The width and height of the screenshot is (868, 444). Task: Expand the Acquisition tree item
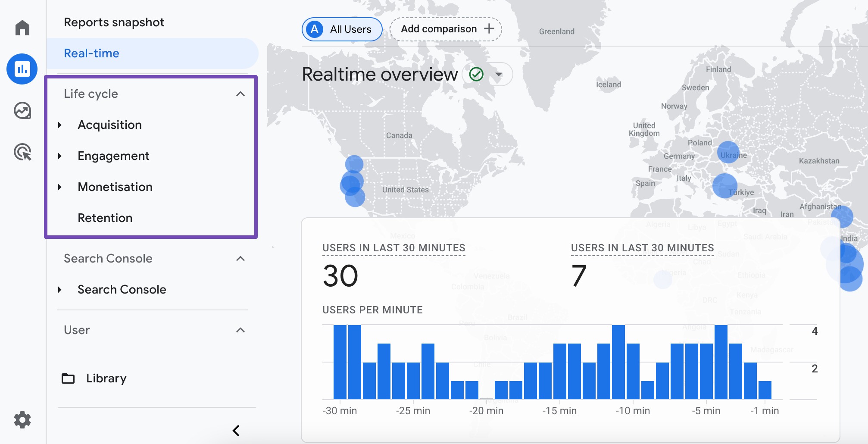click(x=60, y=125)
